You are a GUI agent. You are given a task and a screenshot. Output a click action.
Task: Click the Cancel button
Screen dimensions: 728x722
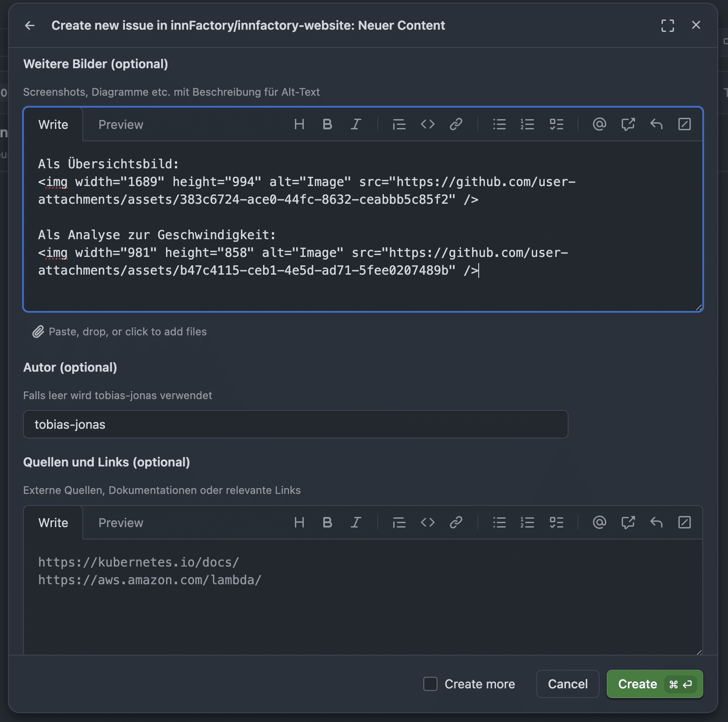[x=568, y=684]
